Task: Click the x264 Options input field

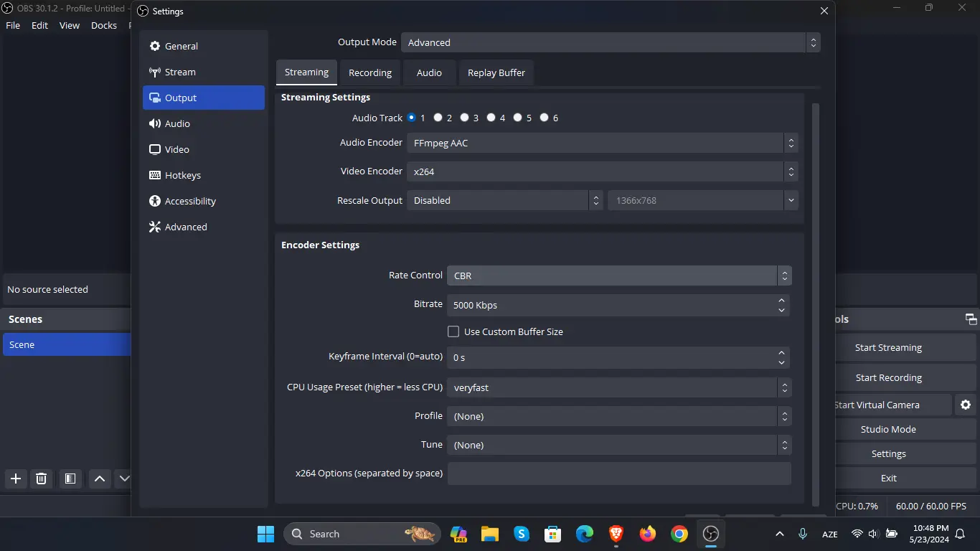Action: click(x=619, y=474)
